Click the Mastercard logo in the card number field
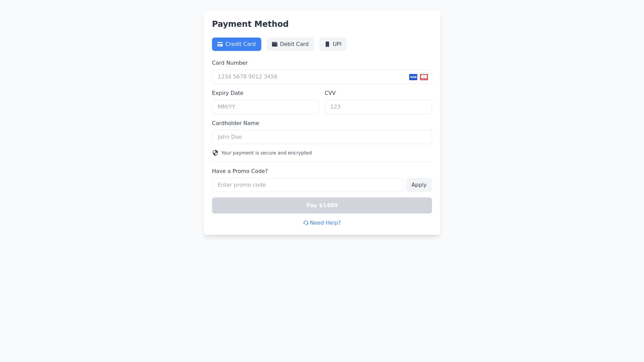Image resolution: width=644 pixels, height=362 pixels. (424, 77)
